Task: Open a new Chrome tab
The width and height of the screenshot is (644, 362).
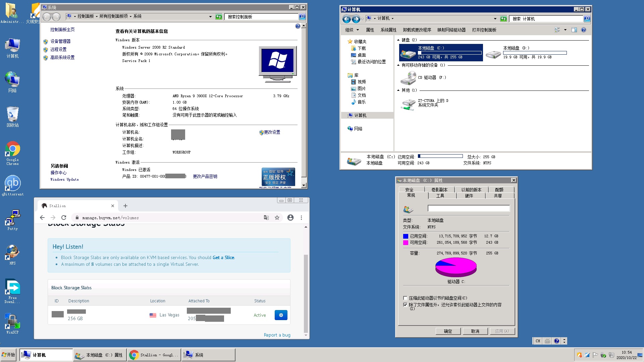Action: point(125,206)
